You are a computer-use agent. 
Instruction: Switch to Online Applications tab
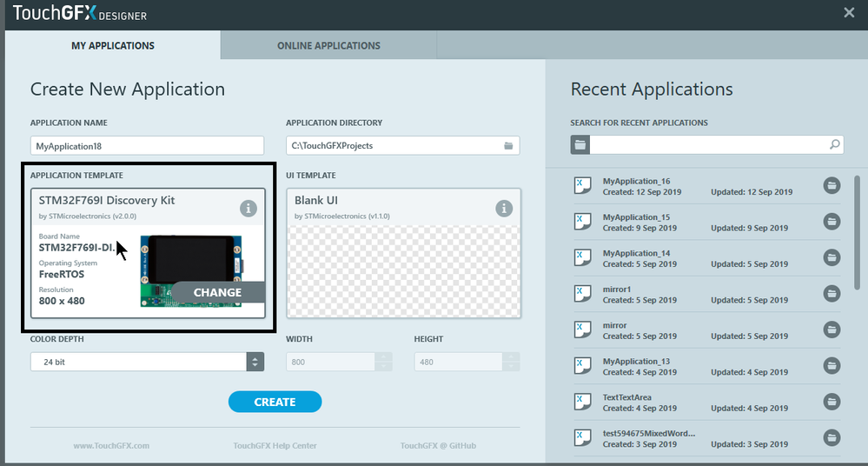(x=328, y=45)
